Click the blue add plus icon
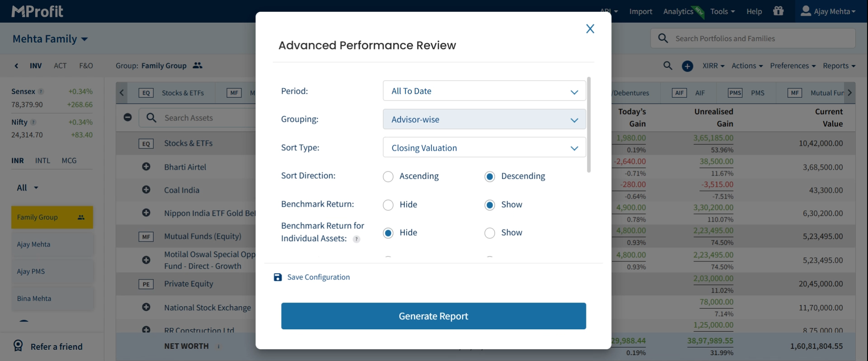Screen dimensions: 868x361 click(x=687, y=66)
